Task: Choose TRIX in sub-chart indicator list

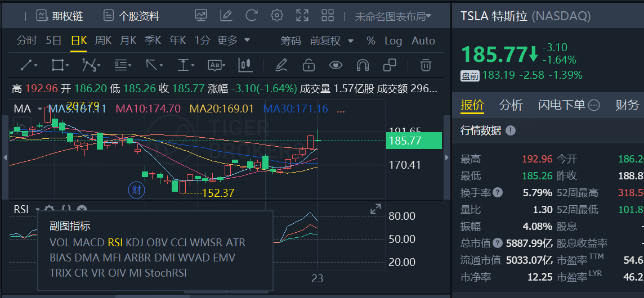Action: pos(61,273)
